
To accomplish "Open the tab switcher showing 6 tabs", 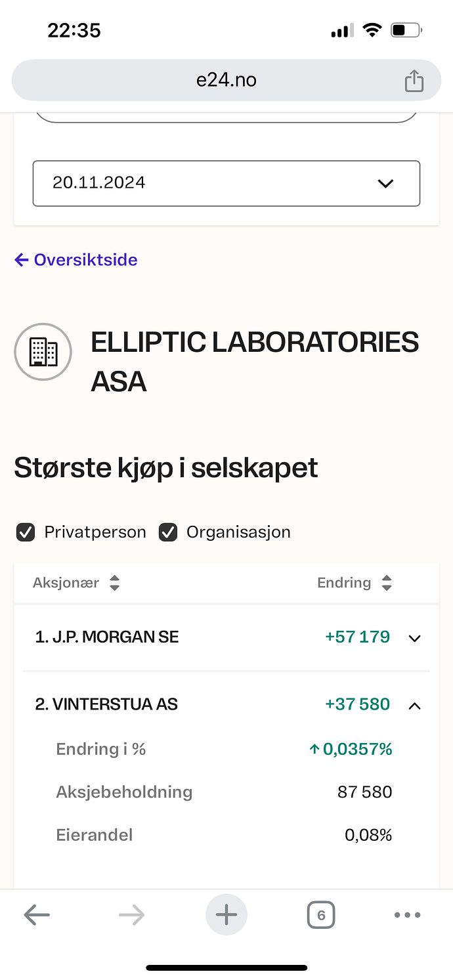I will click(x=321, y=914).
